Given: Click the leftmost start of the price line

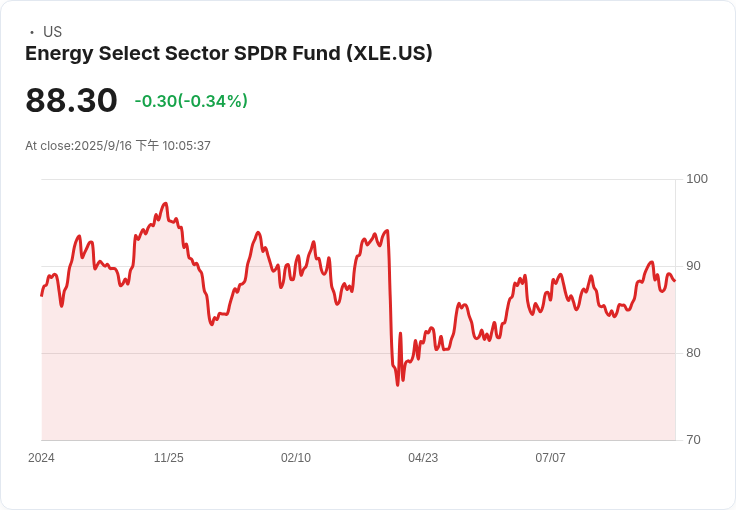Looking at the screenshot, I should point(42,296).
